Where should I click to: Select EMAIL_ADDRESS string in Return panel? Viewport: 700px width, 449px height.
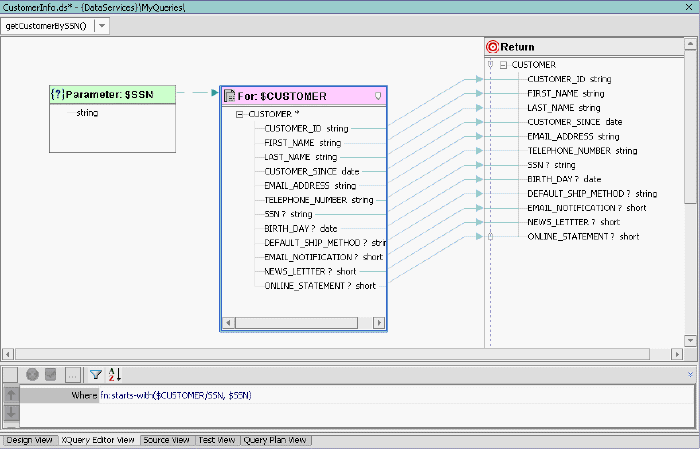pyautogui.click(x=573, y=137)
